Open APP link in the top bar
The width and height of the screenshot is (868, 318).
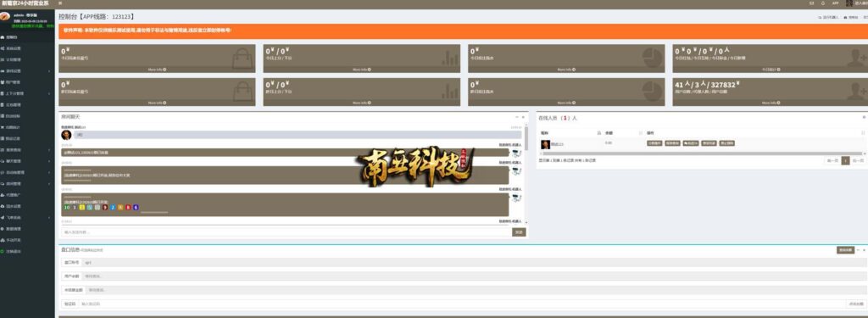pyautogui.click(x=835, y=3)
